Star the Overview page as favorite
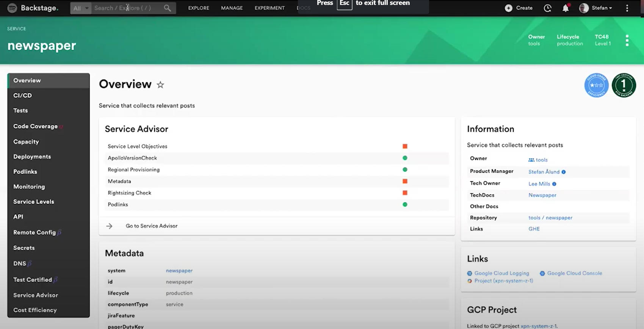 160,85
